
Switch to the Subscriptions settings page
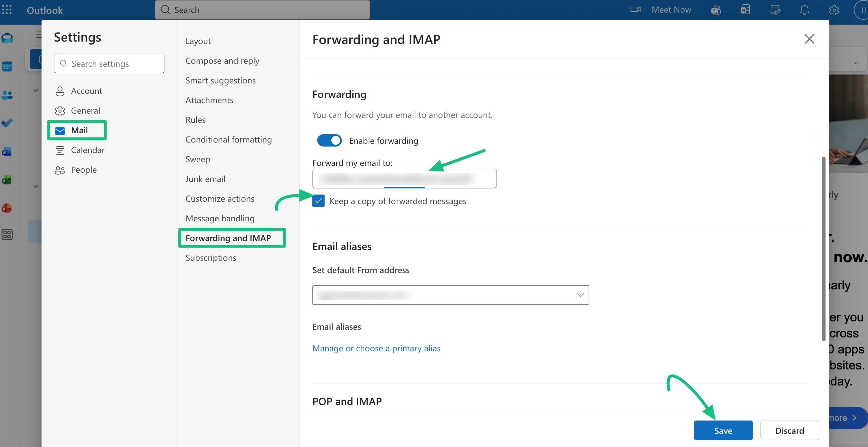[x=211, y=258]
